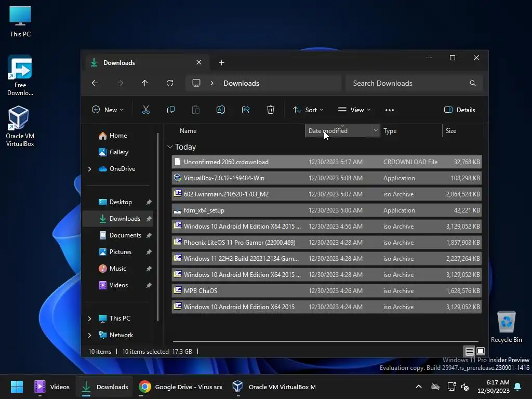Open the See more three-dots menu

(390, 110)
